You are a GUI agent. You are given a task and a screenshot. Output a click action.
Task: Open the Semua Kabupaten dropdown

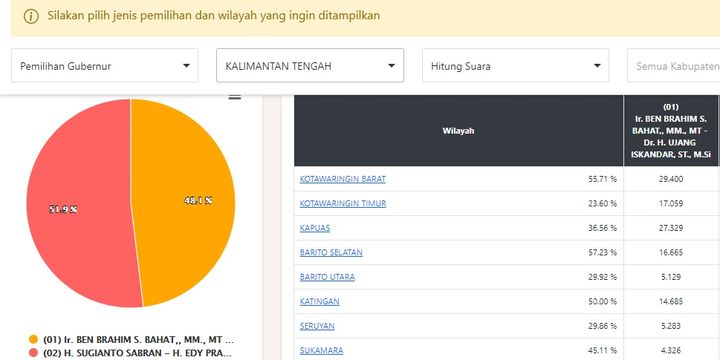point(674,66)
